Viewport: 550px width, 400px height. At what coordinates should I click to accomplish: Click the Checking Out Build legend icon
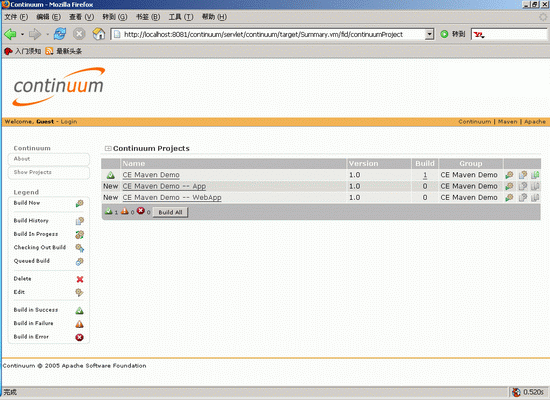tap(80, 248)
